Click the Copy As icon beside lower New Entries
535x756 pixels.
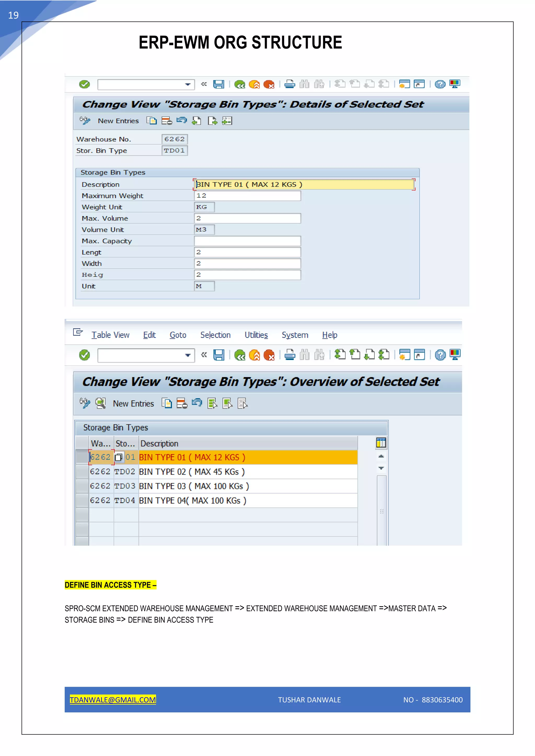coord(167,403)
